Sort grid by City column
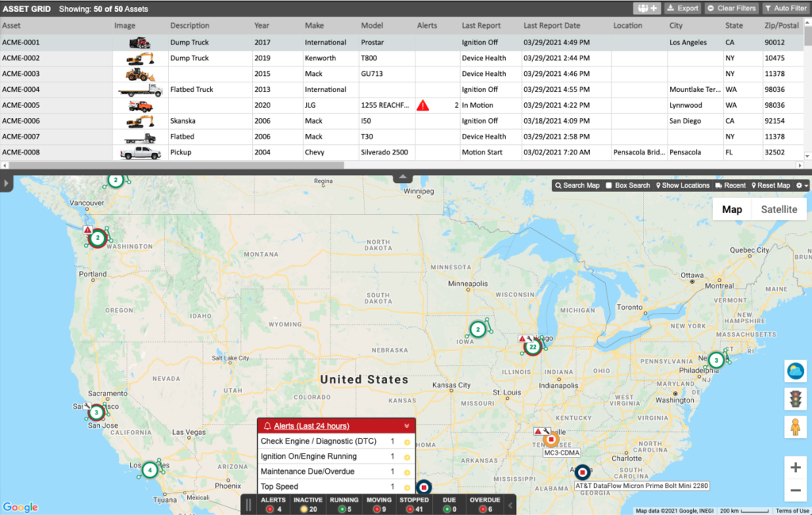 click(676, 25)
